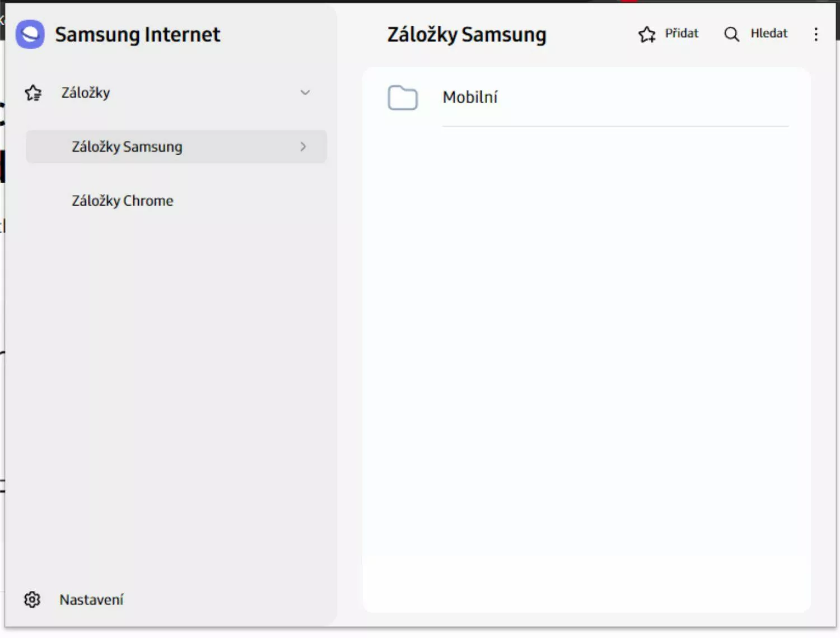Select Záložky Samsung in the sidebar
840x638 pixels.
[176, 147]
